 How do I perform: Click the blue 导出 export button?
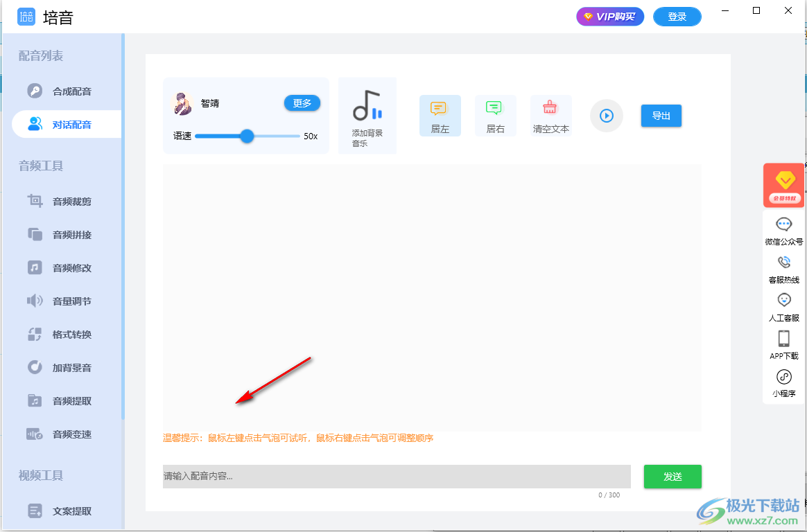661,116
